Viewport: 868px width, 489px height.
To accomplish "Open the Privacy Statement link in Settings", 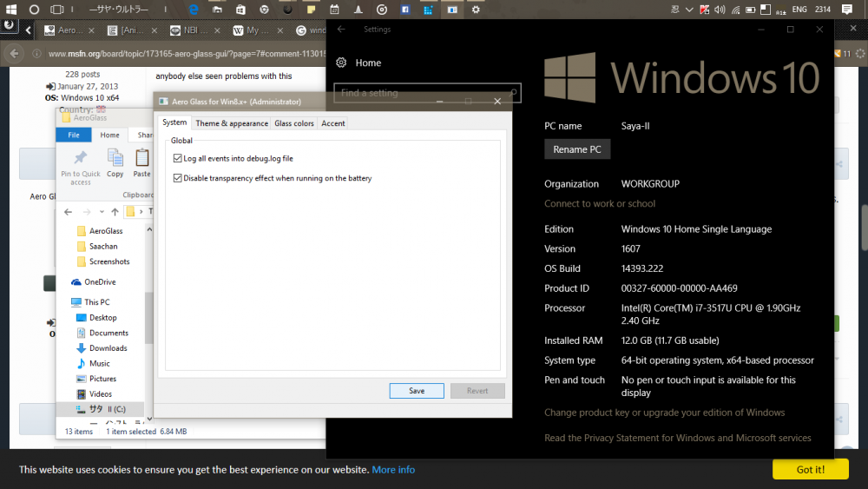I will tap(678, 438).
